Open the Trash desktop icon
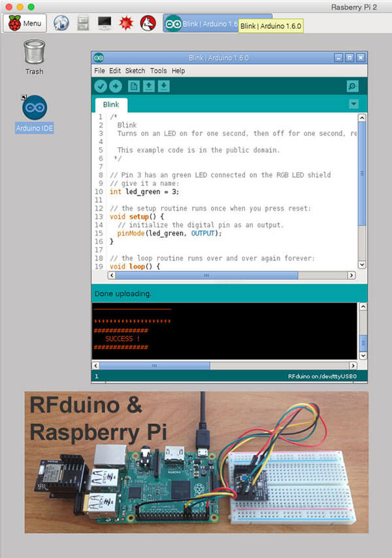The image size is (392, 558). (34, 58)
